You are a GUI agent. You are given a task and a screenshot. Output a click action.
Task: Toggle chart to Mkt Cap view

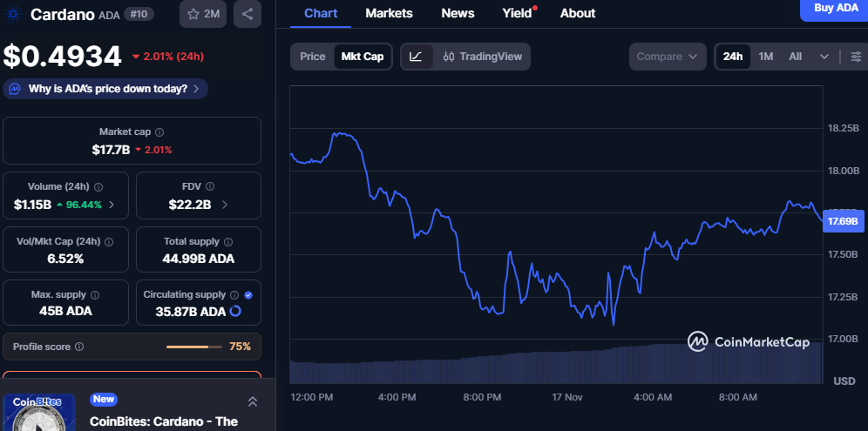[362, 57]
